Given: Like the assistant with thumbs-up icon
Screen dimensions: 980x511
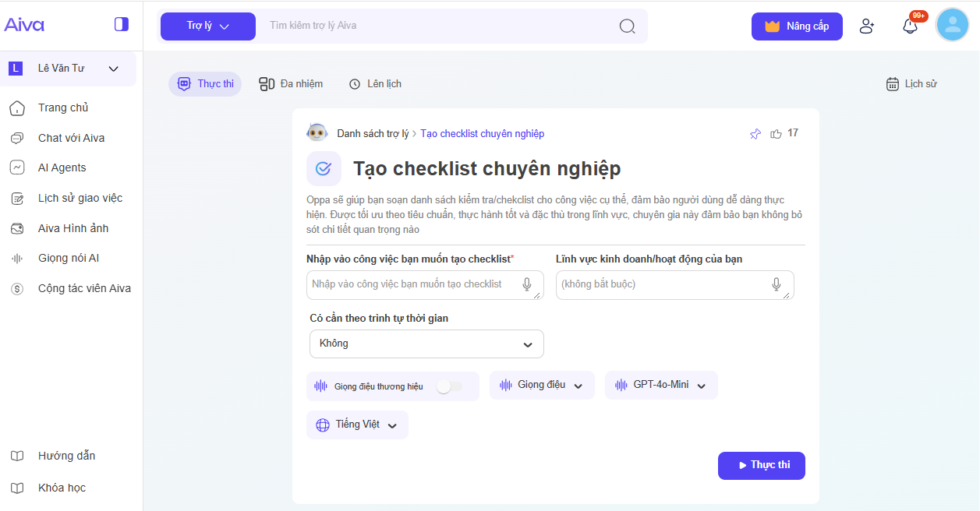Looking at the screenshot, I should point(776,134).
